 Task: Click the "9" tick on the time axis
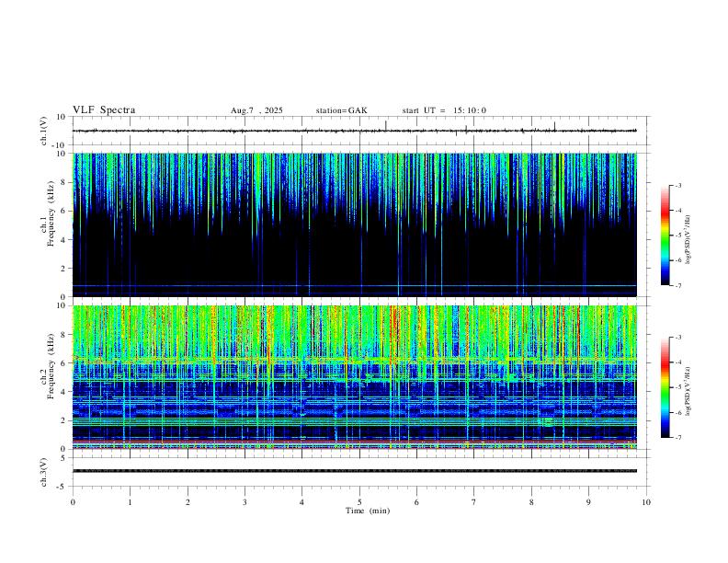coord(588,502)
